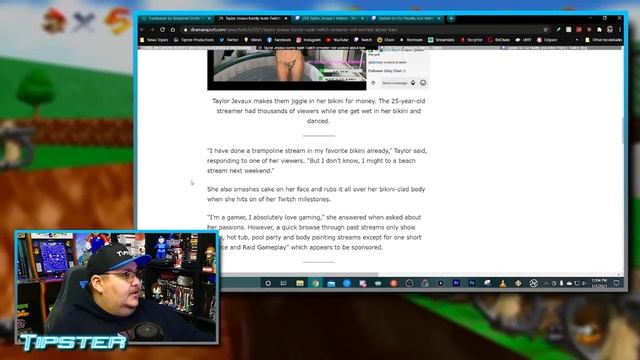Open the extensions puzzle-piece icon
This screenshot has height=360, width=640.
[599, 30]
